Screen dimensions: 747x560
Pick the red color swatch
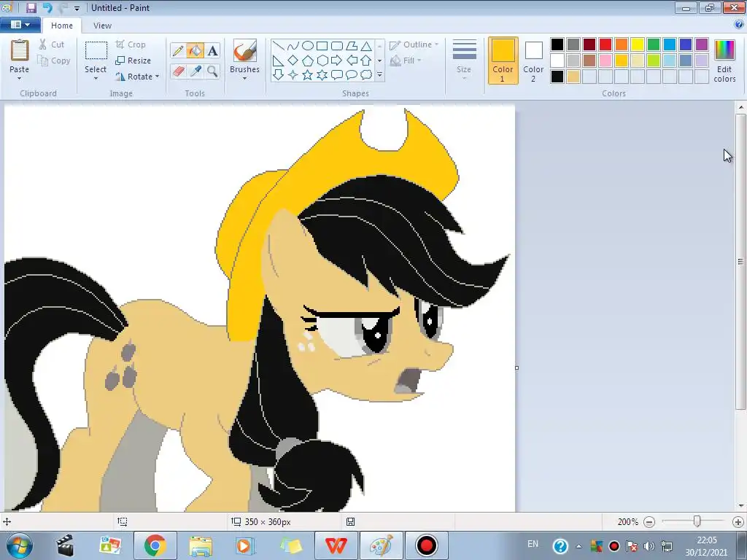605,44
